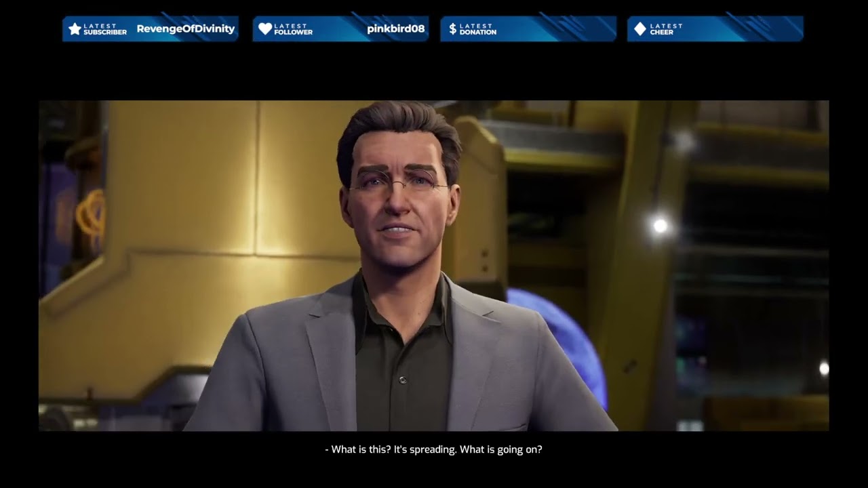Click the star icon beside Latest Subscriber
This screenshot has width=868, height=488.
tap(75, 28)
